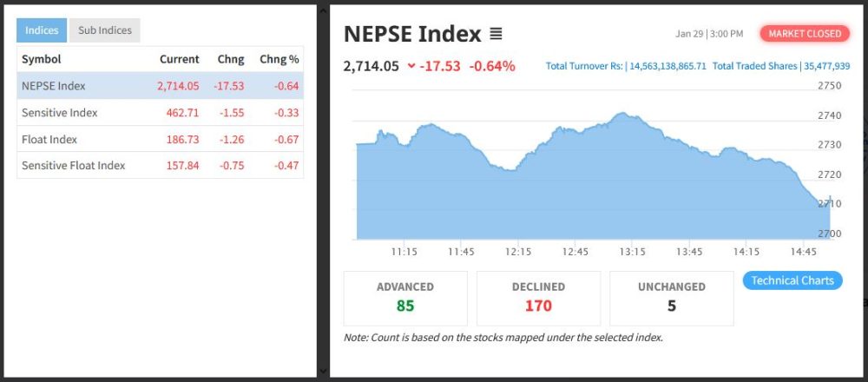
Task: Switch to the Sub Indices tab
Action: pos(104,30)
